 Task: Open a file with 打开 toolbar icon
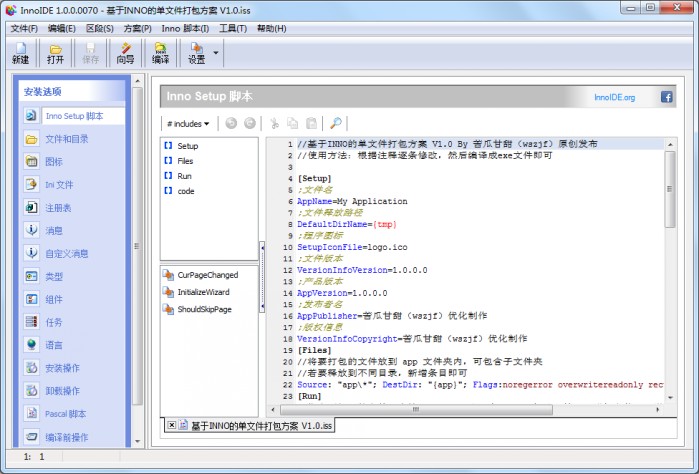pos(55,53)
